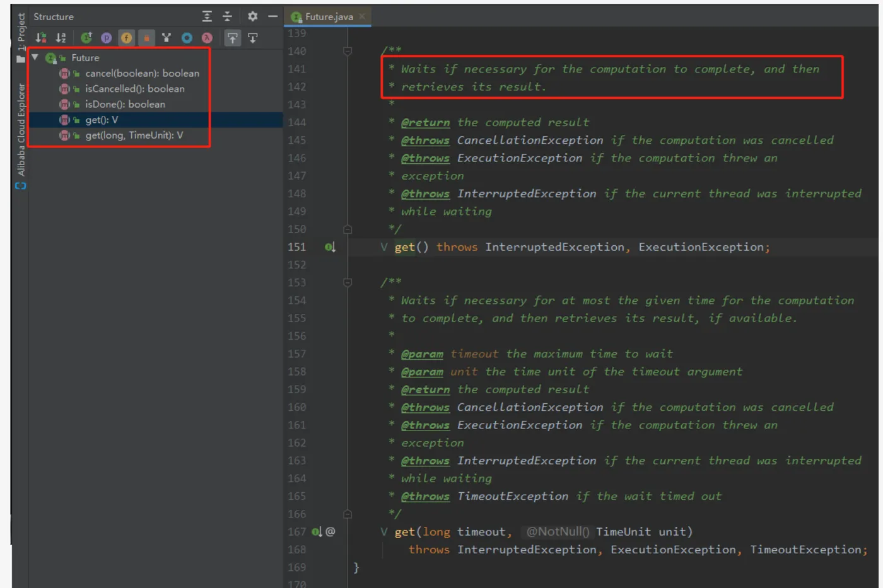Toggle Show Fields orange f icon
Image resolution: width=883 pixels, height=588 pixels.
click(127, 38)
